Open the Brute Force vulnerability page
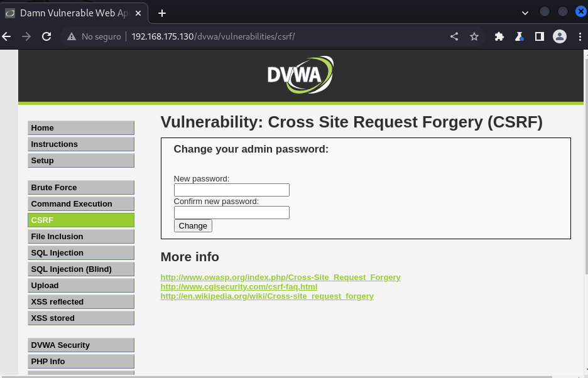 click(81, 188)
